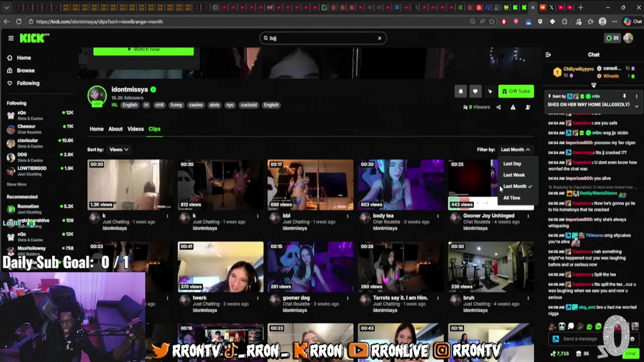
Task: Select the slots tag
Action: coord(214,105)
